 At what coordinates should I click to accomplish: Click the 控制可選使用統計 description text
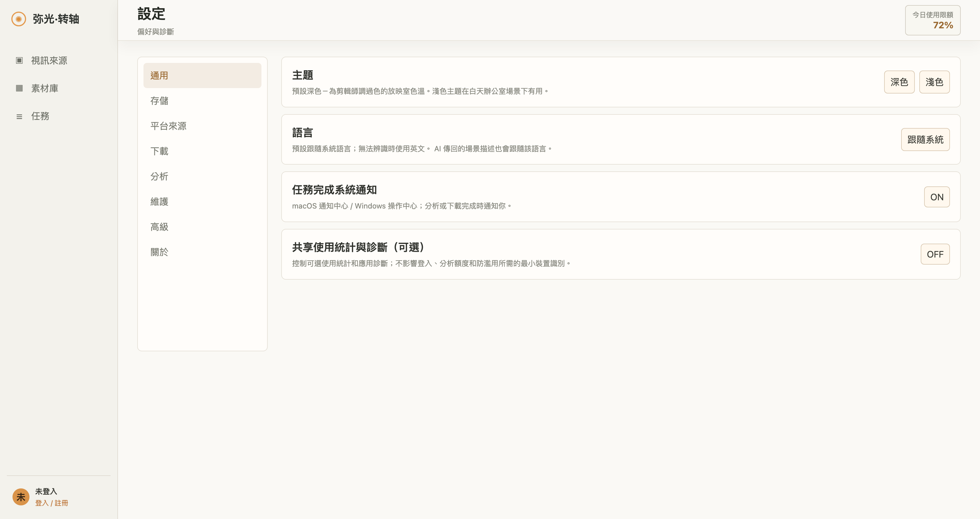[x=431, y=263]
